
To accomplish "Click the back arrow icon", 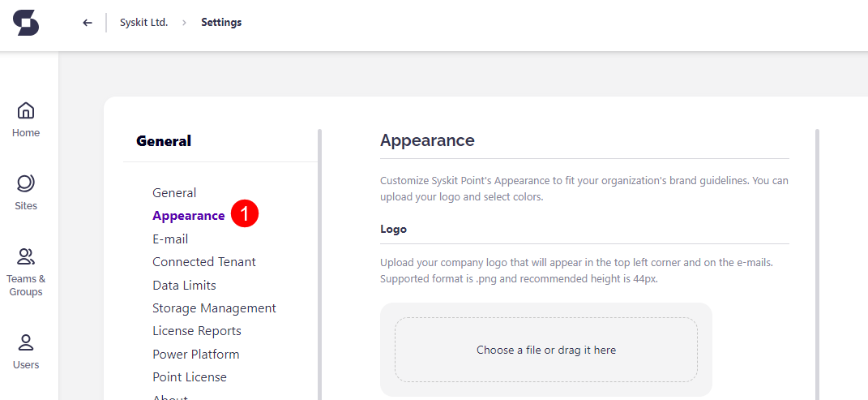I will coord(88,23).
